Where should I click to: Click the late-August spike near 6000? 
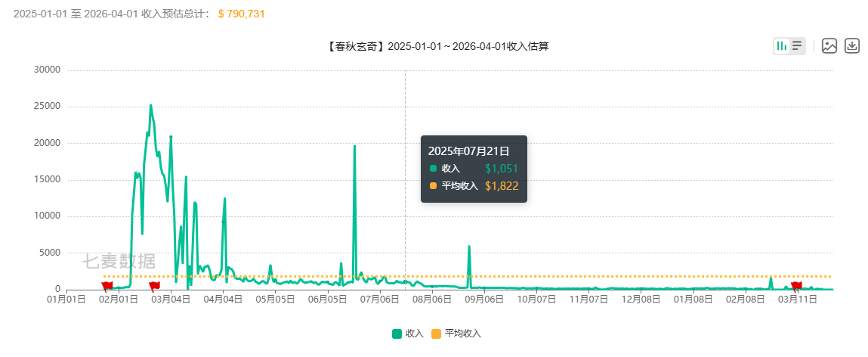(x=469, y=247)
